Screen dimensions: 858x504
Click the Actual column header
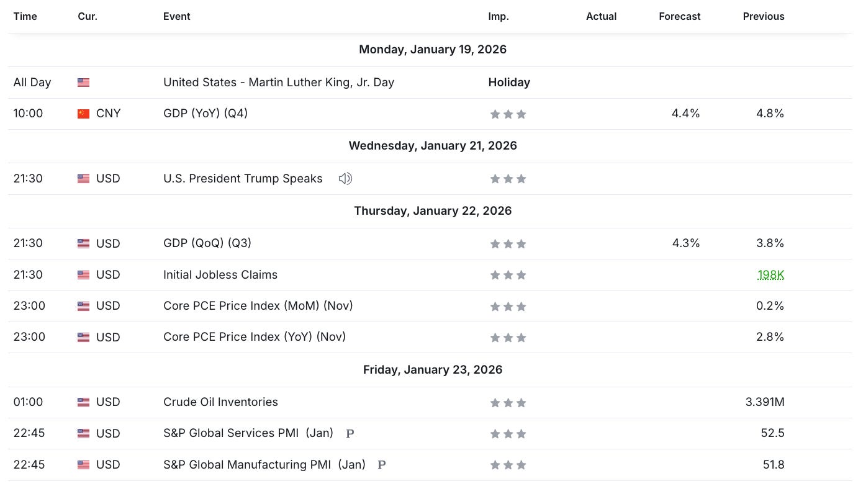click(x=601, y=17)
